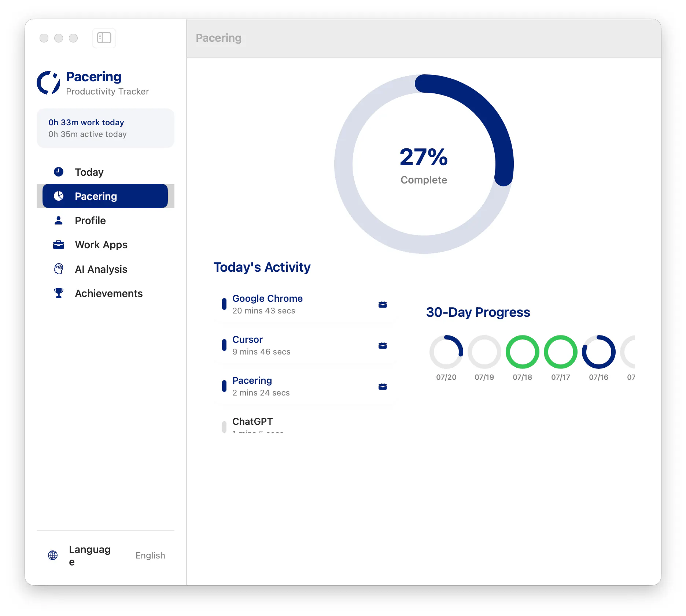Image resolution: width=686 pixels, height=616 pixels.
Task: Select Pacering in the sidebar
Action: [x=105, y=196]
